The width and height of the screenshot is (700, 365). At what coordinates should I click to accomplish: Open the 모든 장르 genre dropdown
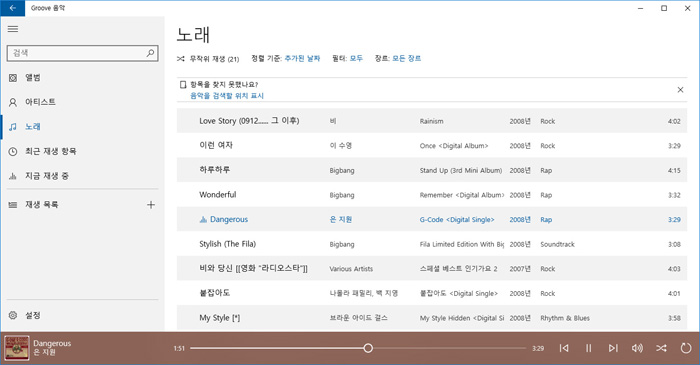tap(406, 58)
